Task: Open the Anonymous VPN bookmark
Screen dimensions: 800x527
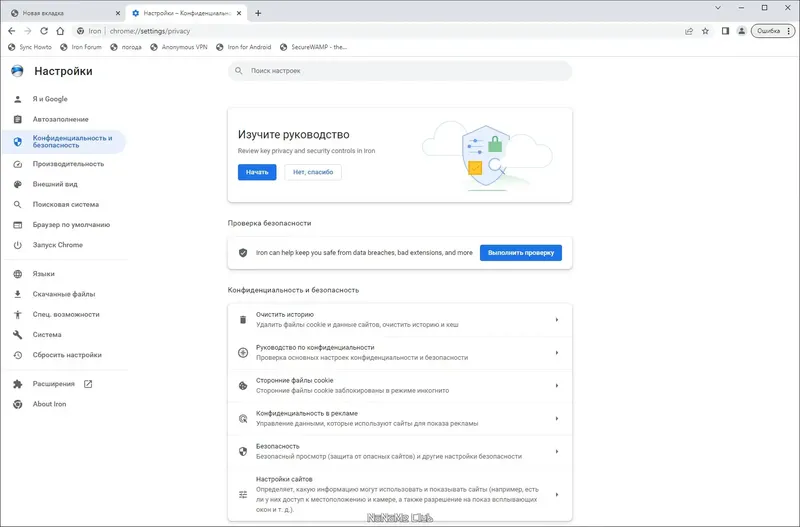Action: 179,47
